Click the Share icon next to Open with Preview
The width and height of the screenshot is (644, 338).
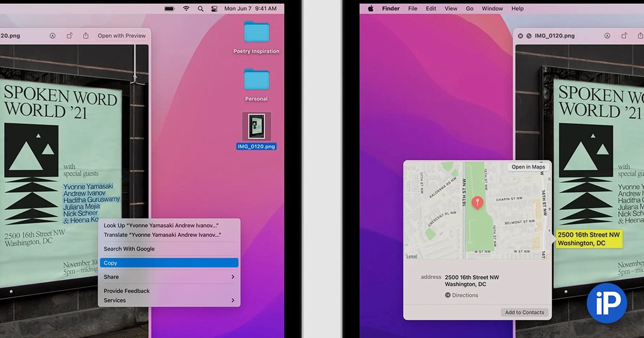86,35
